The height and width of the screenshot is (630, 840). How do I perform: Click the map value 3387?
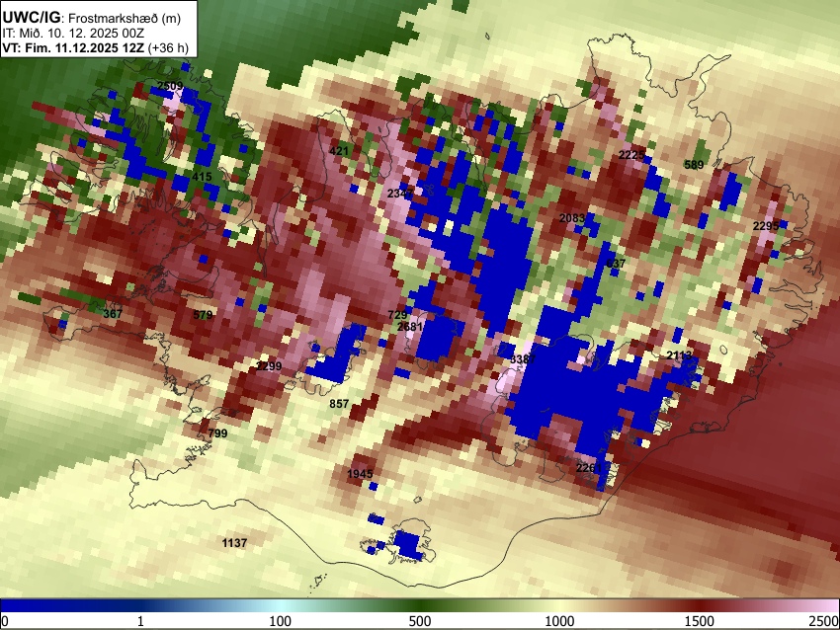tap(523, 359)
